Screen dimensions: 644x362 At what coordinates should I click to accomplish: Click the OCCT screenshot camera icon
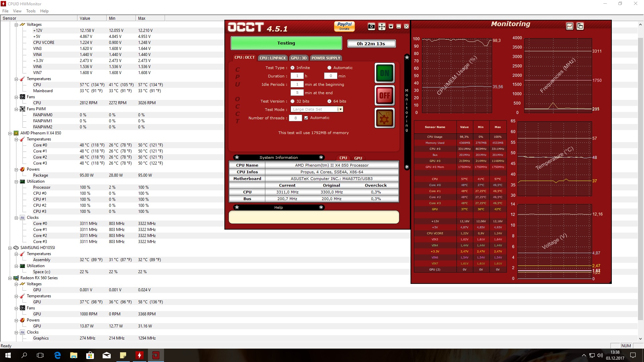tap(371, 27)
